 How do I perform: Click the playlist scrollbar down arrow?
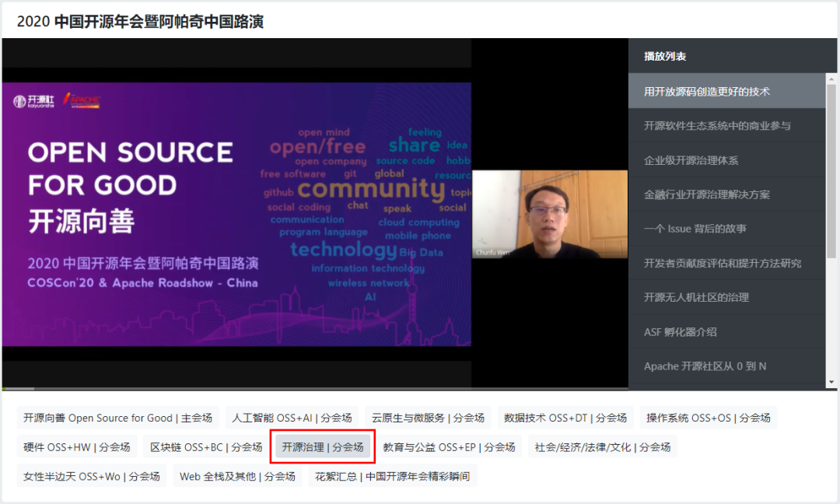[x=831, y=383]
